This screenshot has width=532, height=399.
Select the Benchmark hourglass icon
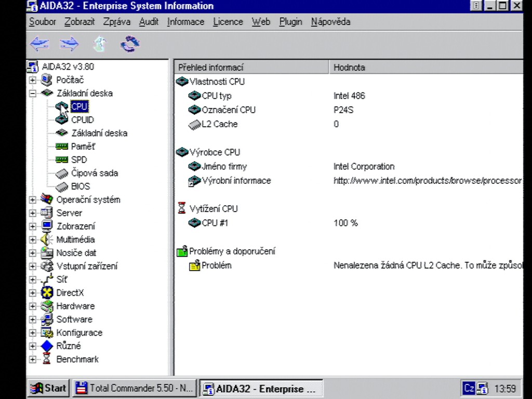[x=47, y=359]
